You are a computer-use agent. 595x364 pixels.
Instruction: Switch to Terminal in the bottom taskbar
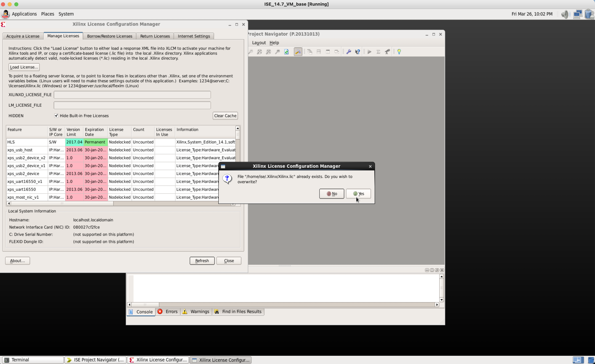[33, 360]
